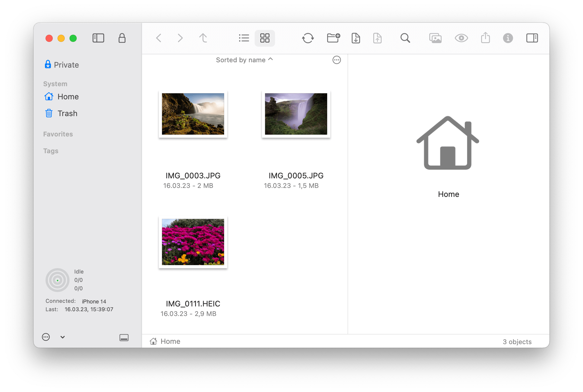Toggle the sidebar visibility
The height and width of the screenshot is (392, 583).
pyautogui.click(x=98, y=38)
